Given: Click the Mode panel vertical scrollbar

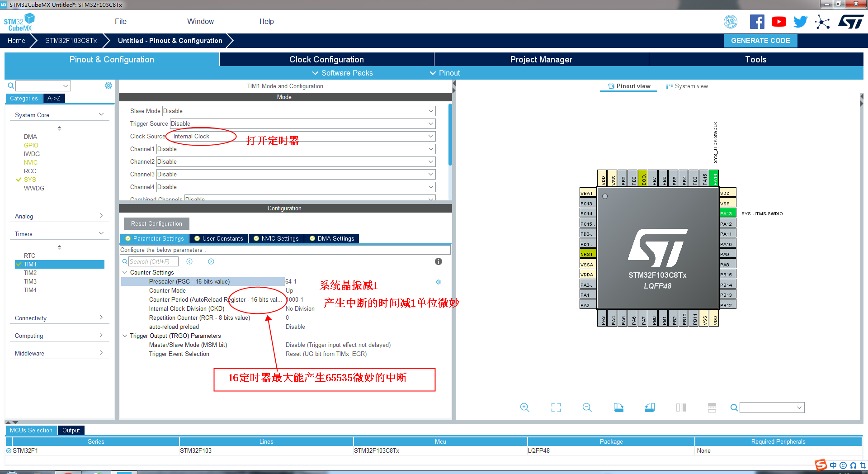Looking at the screenshot, I should pos(450,135).
